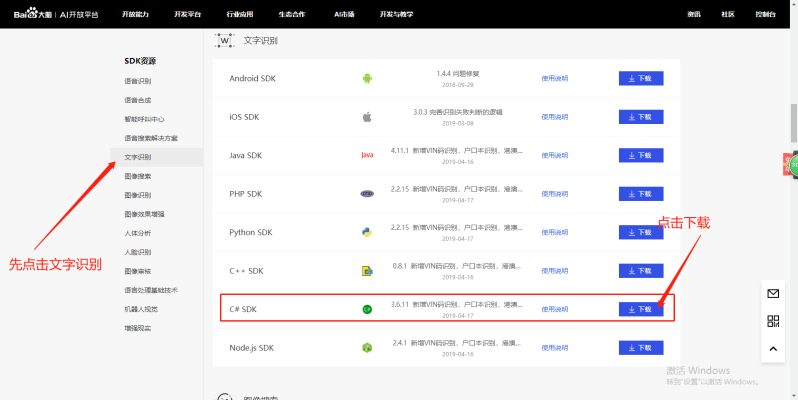Open 控制台 in top navigation
Image resolution: width=798 pixels, height=400 pixels.
pos(765,14)
